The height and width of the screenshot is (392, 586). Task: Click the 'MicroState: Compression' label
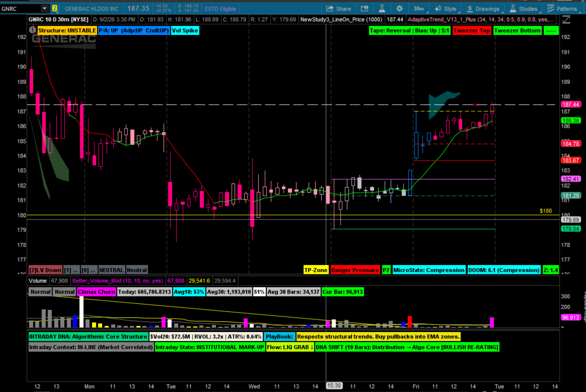tap(429, 270)
